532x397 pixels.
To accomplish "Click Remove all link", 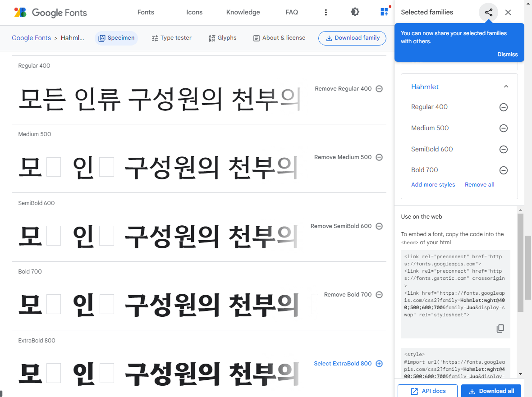I will coord(479,184).
